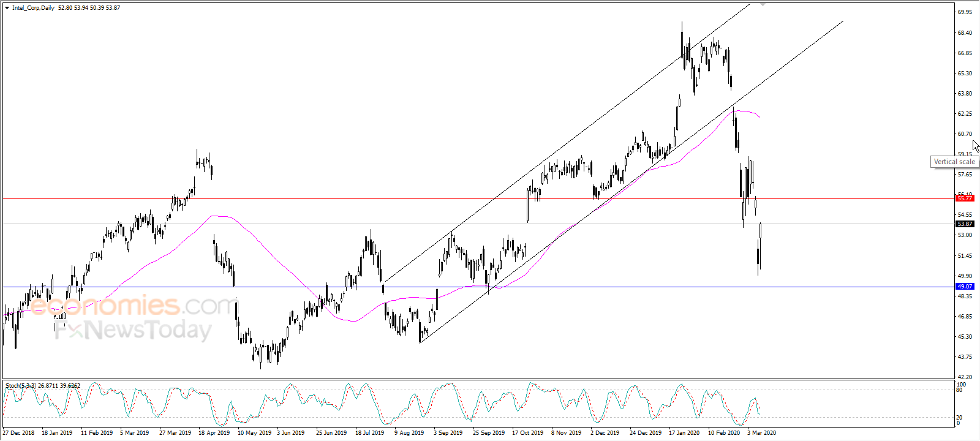
Task: Click the 46.85 price scale label
Action: click(x=965, y=317)
